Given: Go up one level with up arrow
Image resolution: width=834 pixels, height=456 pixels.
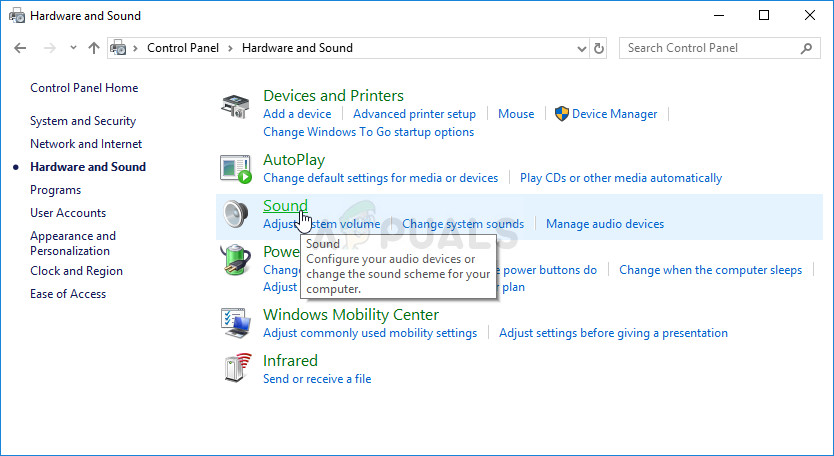Looking at the screenshot, I should [x=94, y=48].
